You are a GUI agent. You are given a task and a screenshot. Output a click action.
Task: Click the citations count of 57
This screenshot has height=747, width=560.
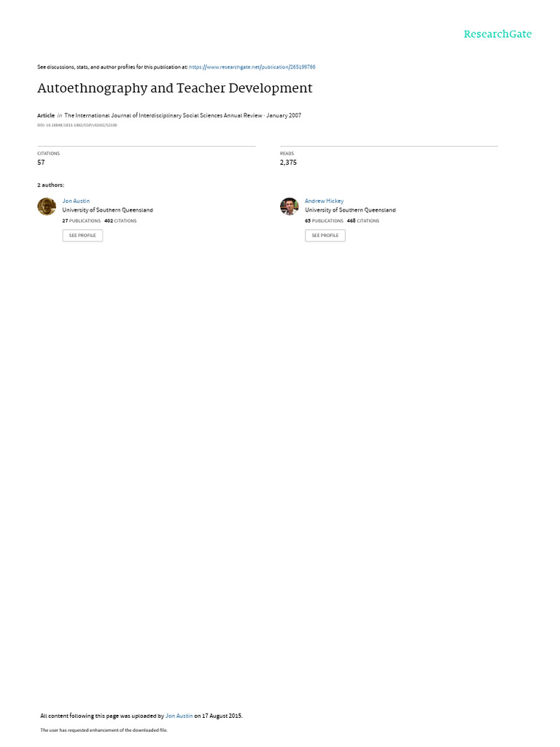[x=41, y=163]
